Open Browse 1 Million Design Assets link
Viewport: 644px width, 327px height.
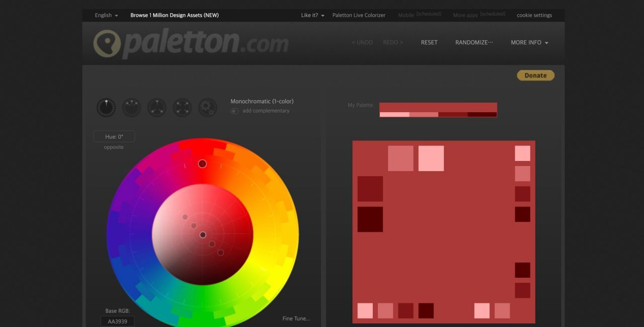[175, 15]
